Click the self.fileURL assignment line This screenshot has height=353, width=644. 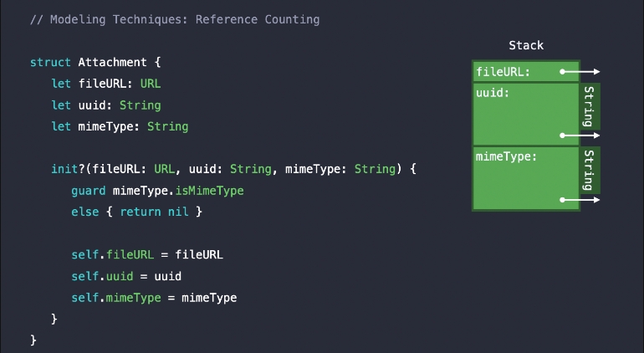coord(147,254)
